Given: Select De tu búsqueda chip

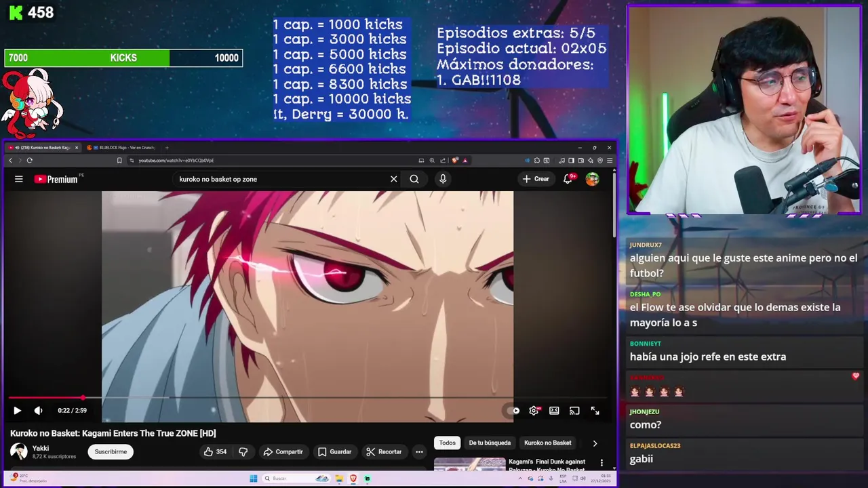Looking at the screenshot, I should click(x=490, y=443).
